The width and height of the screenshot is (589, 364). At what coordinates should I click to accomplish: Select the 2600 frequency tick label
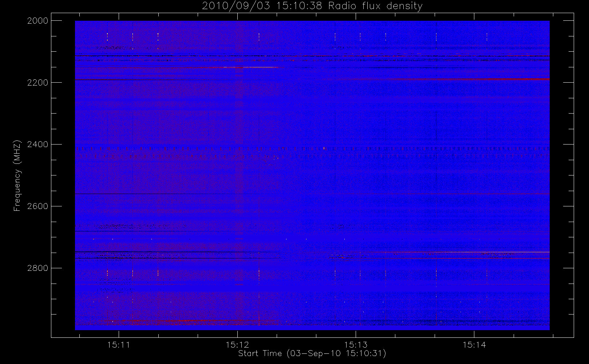38,206
